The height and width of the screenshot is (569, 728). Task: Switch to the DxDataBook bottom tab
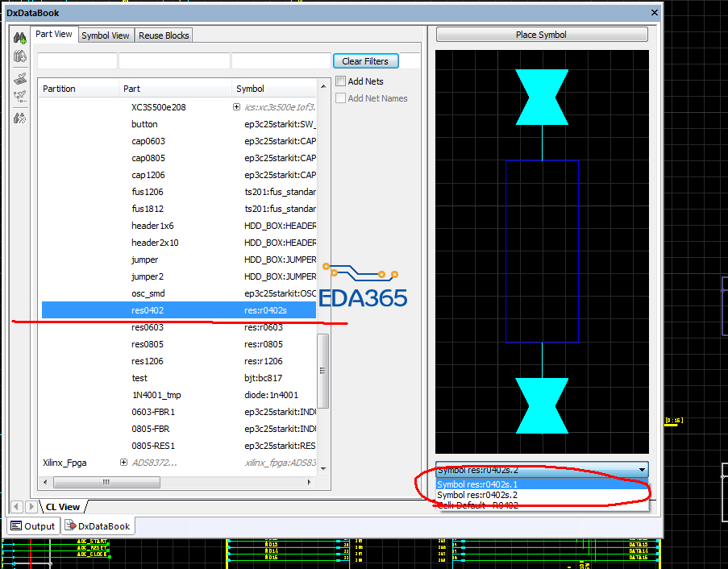(98, 525)
